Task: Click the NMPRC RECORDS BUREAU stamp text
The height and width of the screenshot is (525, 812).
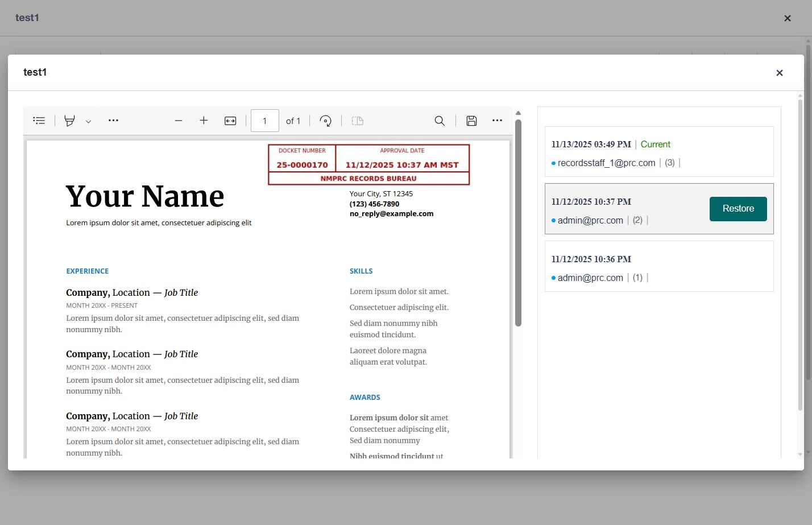Action: (368, 179)
